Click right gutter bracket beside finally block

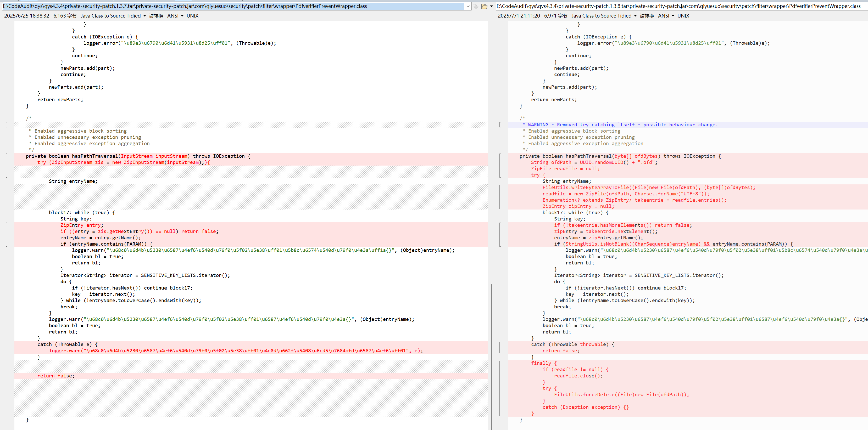[x=500, y=388]
